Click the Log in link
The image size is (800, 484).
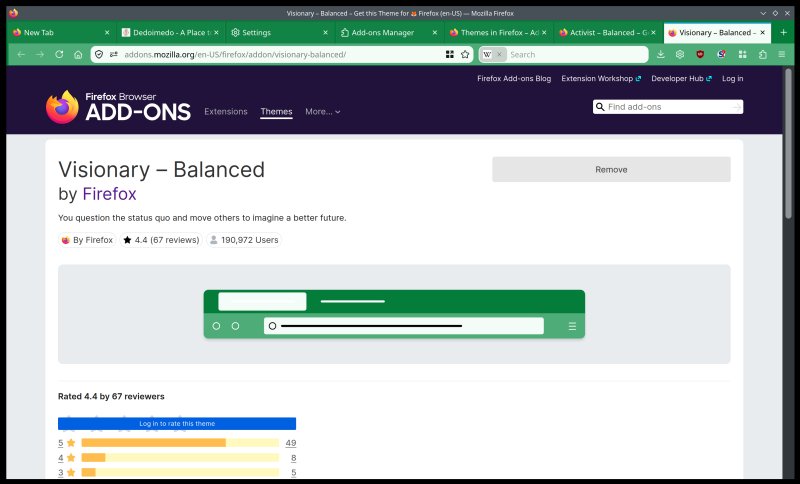pos(732,79)
